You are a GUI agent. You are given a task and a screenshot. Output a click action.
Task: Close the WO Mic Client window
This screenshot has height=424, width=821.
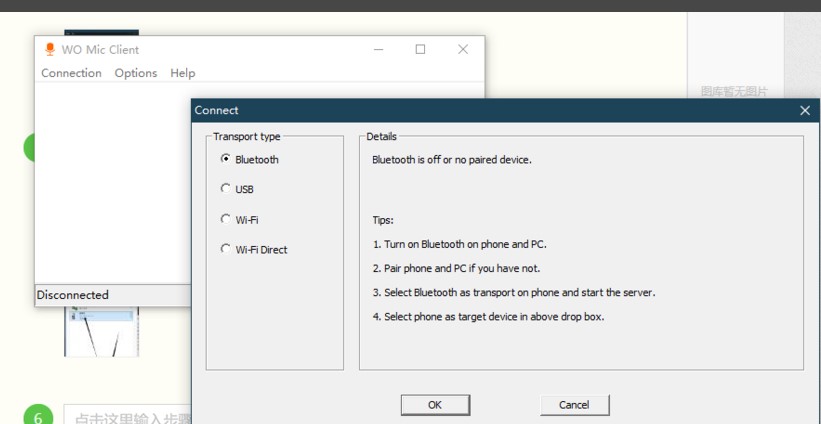point(463,49)
